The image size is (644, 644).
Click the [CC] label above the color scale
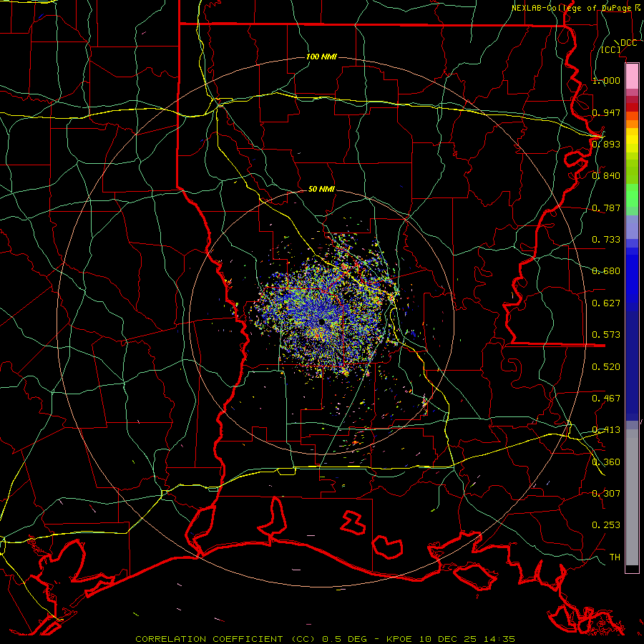coord(611,49)
